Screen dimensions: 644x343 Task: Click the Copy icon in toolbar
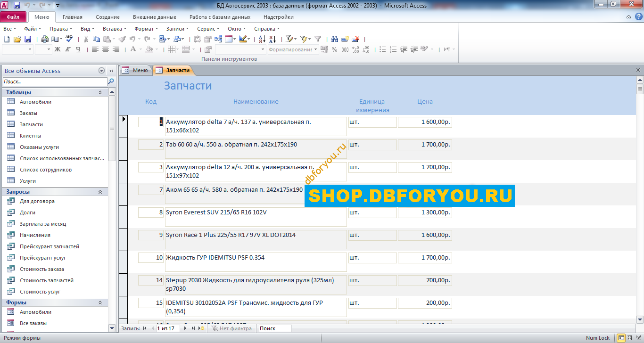pyautogui.click(x=96, y=39)
